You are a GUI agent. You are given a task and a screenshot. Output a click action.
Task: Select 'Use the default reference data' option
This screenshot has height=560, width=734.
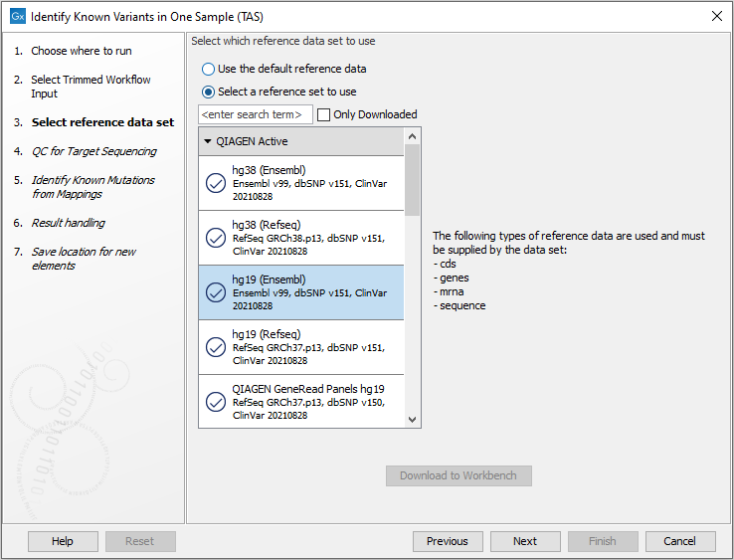click(x=208, y=70)
